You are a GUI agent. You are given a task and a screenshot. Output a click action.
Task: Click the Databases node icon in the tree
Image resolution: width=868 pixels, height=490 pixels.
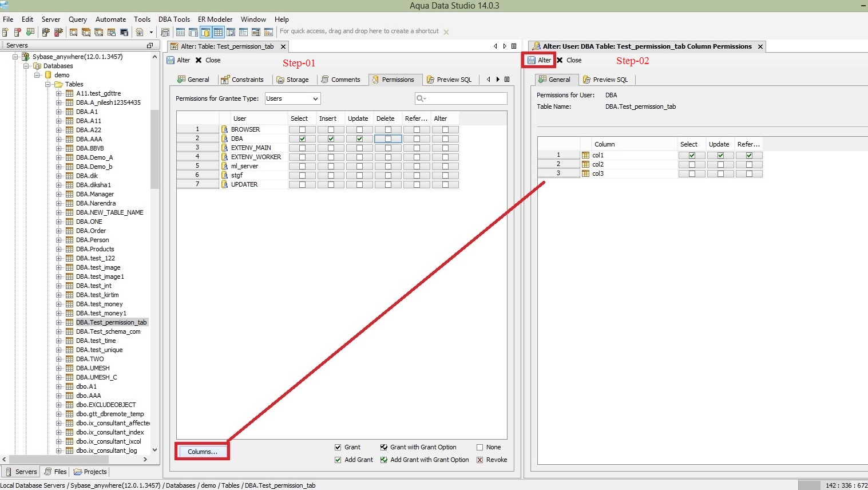pyautogui.click(x=37, y=66)
